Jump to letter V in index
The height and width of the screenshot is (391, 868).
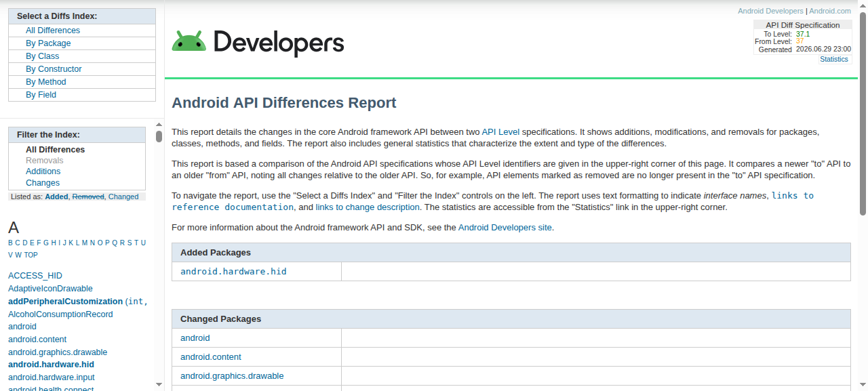coord(11,255)
